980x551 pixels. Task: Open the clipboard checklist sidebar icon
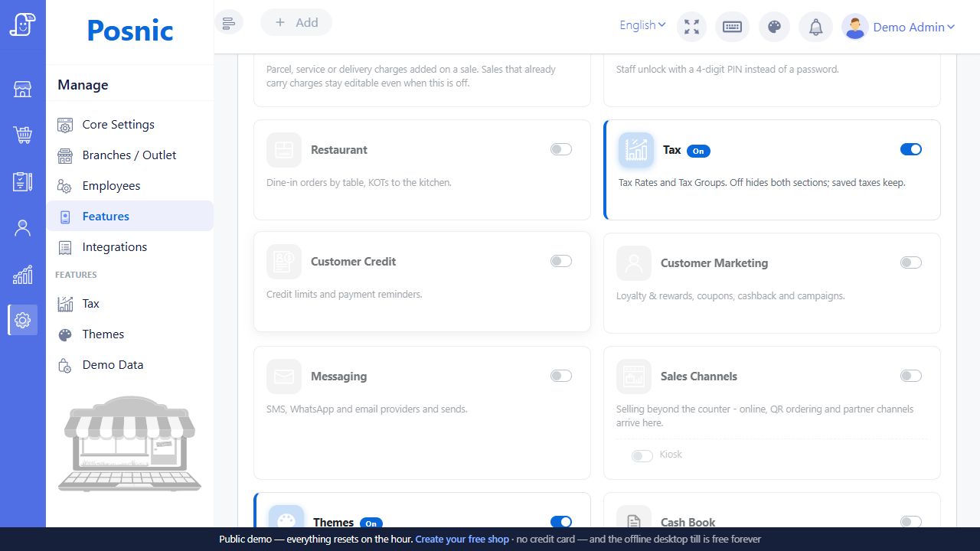click(23, 181)
